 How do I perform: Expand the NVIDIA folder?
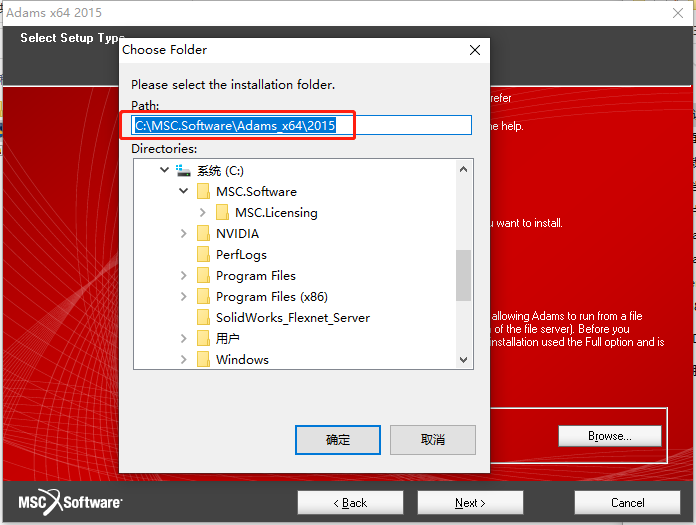coord(184,233)
